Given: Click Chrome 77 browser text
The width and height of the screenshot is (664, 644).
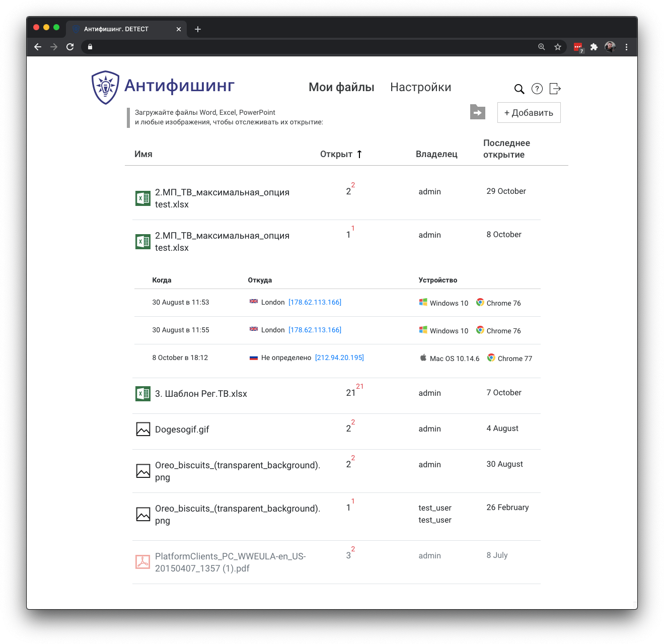Looking at the screenshot, I should [x=514, y=359].
